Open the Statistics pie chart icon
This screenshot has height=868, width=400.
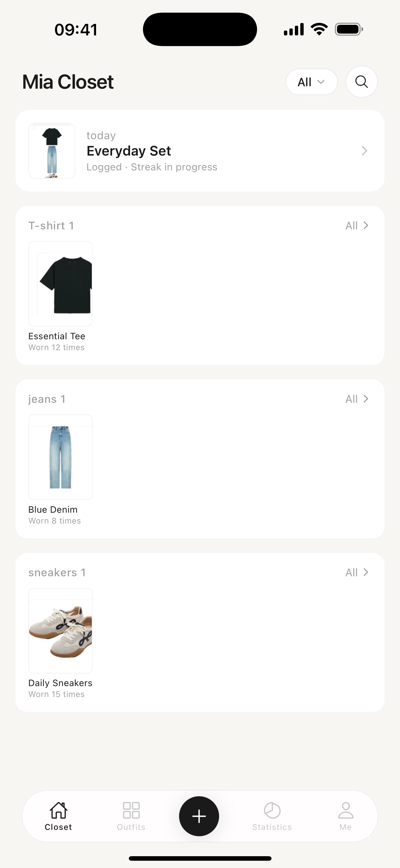pyautogui.click(x=272, y=810)
